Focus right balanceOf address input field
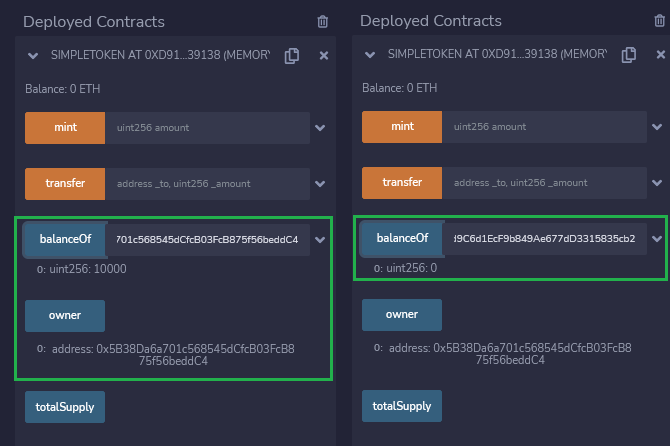The height and width of the screenshot is (446, 670). pyautogui.click(x=545, y=239)
